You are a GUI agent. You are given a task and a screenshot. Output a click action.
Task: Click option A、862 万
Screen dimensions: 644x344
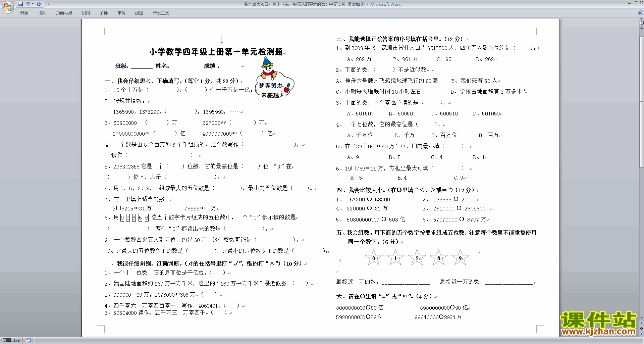point(359,59)
